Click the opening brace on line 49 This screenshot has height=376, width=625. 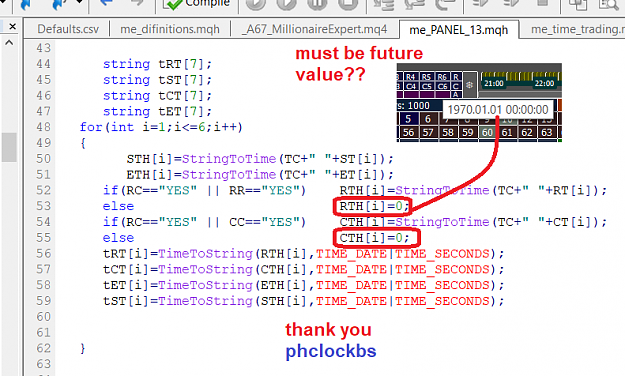83,143
